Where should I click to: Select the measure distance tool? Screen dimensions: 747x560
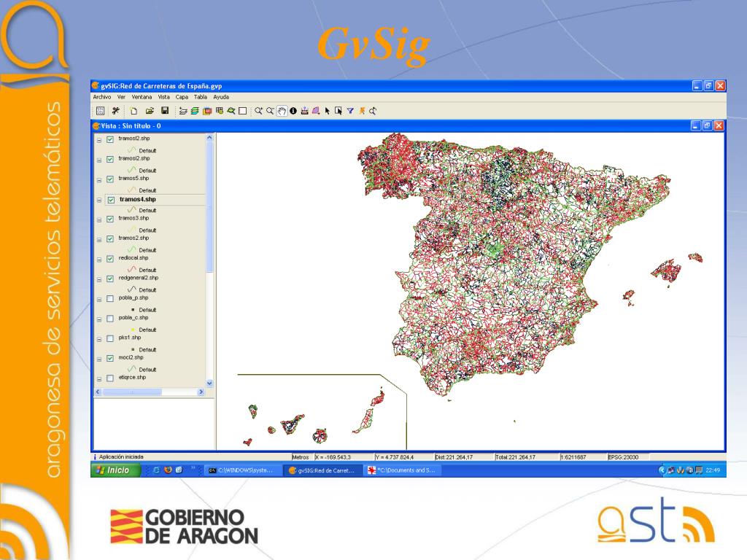point(304,111)
